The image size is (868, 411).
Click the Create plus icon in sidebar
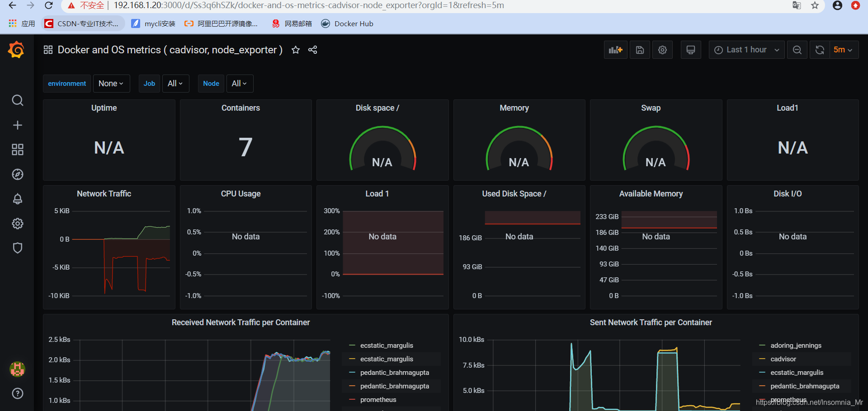click(17, 125)
